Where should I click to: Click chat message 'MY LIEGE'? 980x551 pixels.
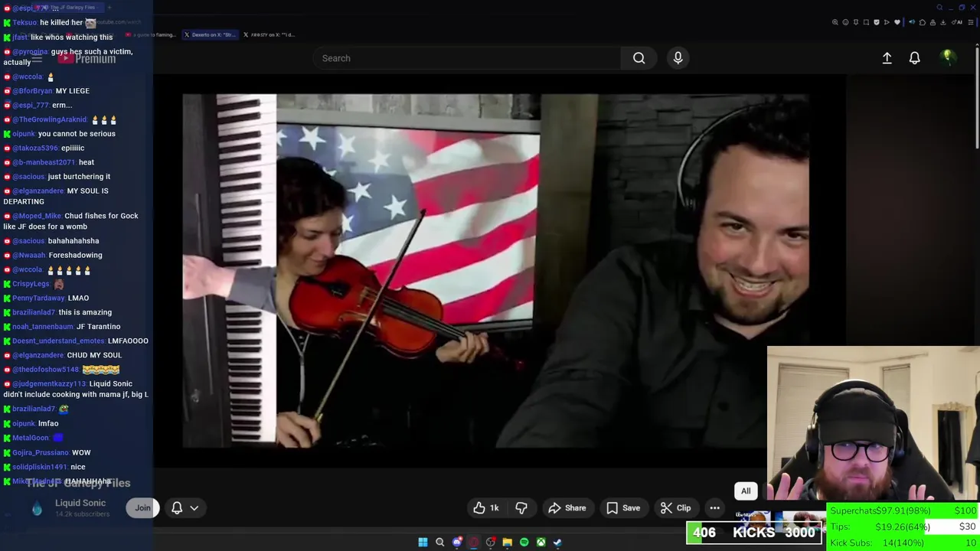click(x=72, y=91)
